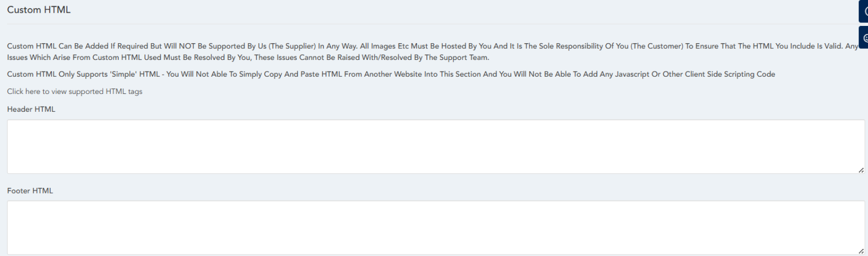The image size is (868, 256).
Task: Select the Footer HTML field label
Action: pyautogui.click(x=30, y=191)
